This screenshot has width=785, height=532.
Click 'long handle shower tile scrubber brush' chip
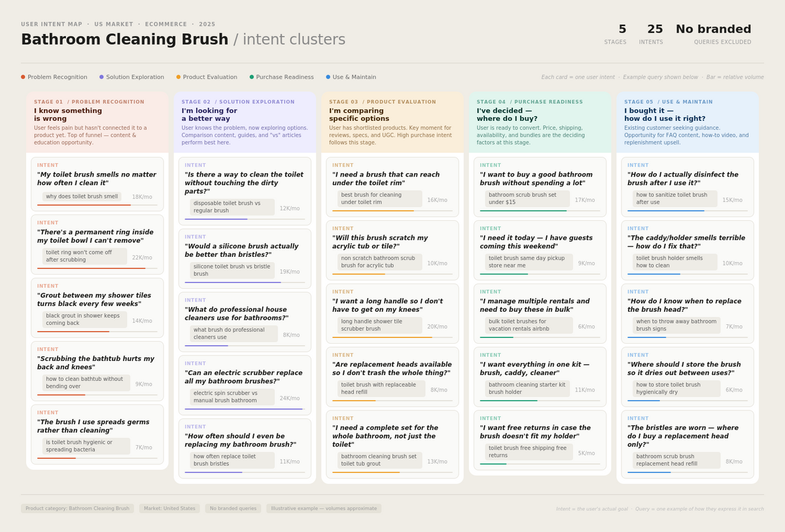(380, 325)
